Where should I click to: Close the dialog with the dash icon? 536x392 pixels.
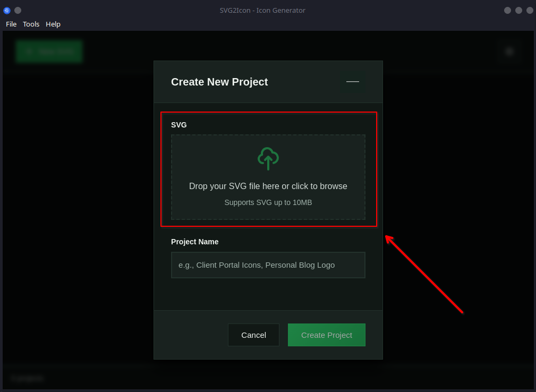pyautogui.click(x=352, y=82)
